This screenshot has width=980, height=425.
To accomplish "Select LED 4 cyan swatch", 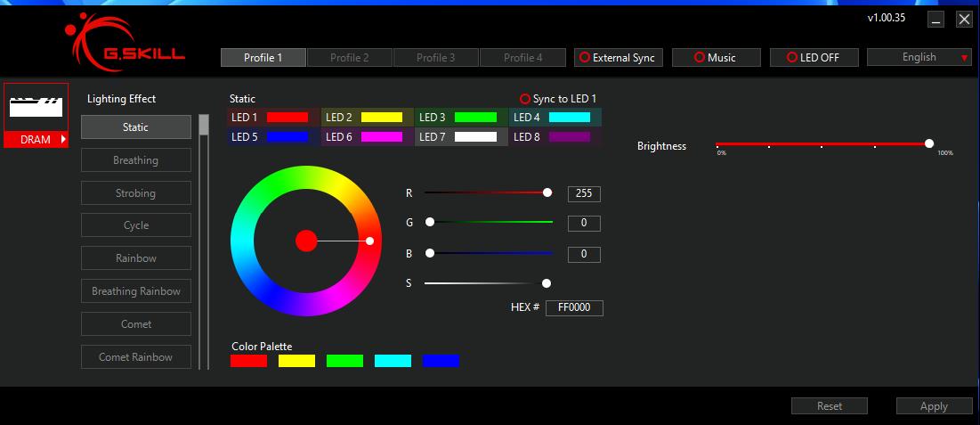I will click(x=570, y=117).
